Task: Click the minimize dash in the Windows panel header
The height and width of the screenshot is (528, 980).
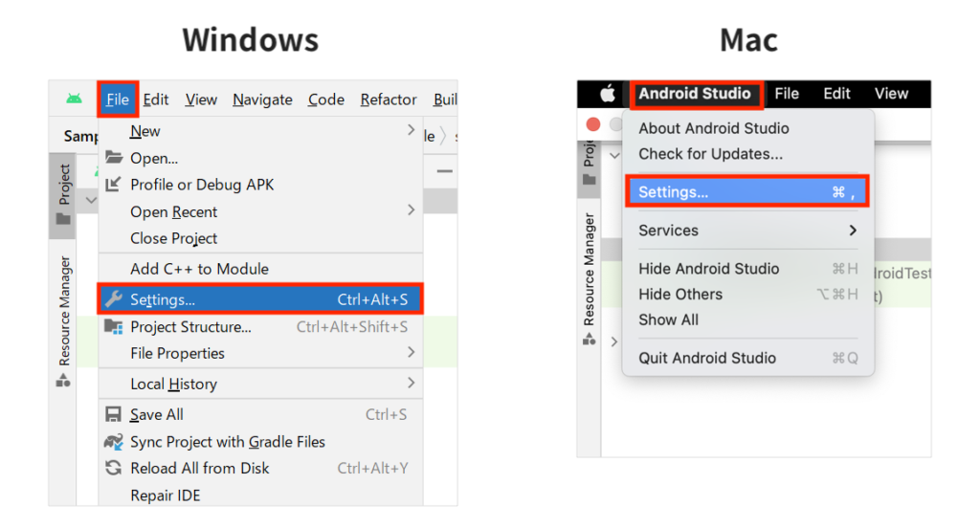Action: [444, 170]
